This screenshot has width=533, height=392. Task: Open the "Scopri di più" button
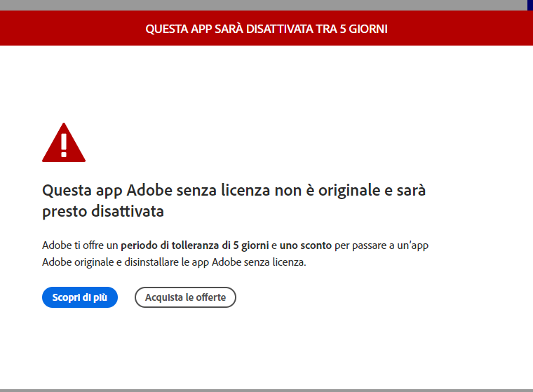tap(80, 297)
